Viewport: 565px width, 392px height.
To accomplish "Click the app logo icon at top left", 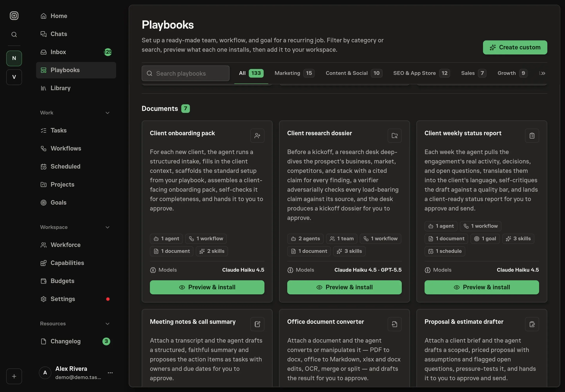I will click(x=14, y=16).
